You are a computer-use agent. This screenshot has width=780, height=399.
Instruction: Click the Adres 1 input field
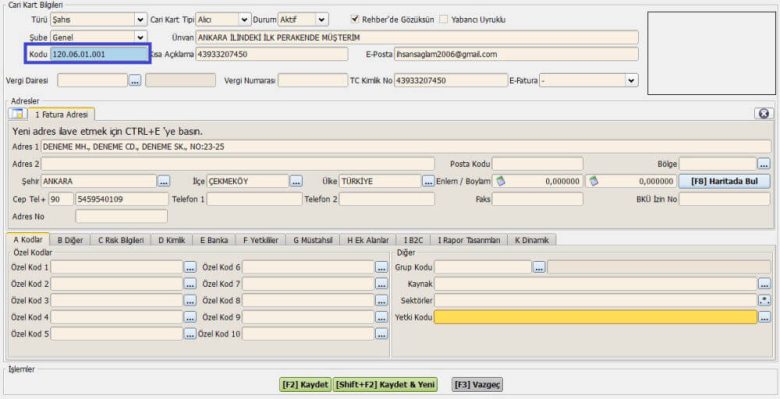pyautogui.click(x=405, y=147)
